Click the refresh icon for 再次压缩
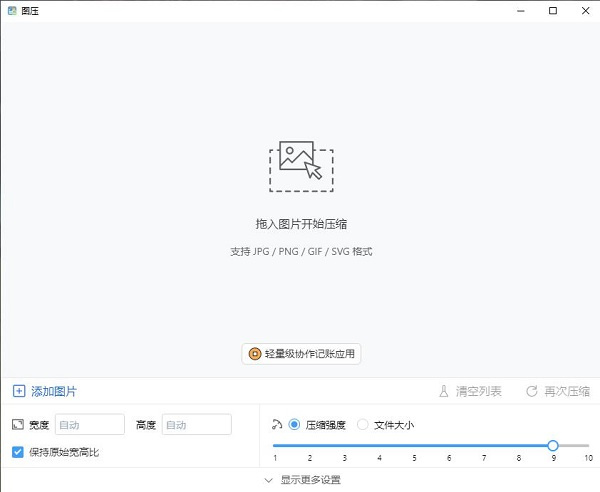The width and height of the screenshot is (600, 492). (532, 391)
